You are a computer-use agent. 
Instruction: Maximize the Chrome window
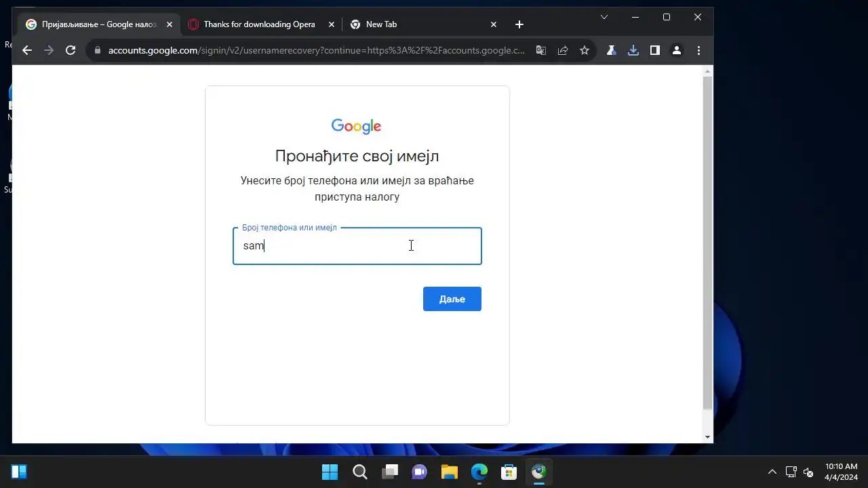667,17
